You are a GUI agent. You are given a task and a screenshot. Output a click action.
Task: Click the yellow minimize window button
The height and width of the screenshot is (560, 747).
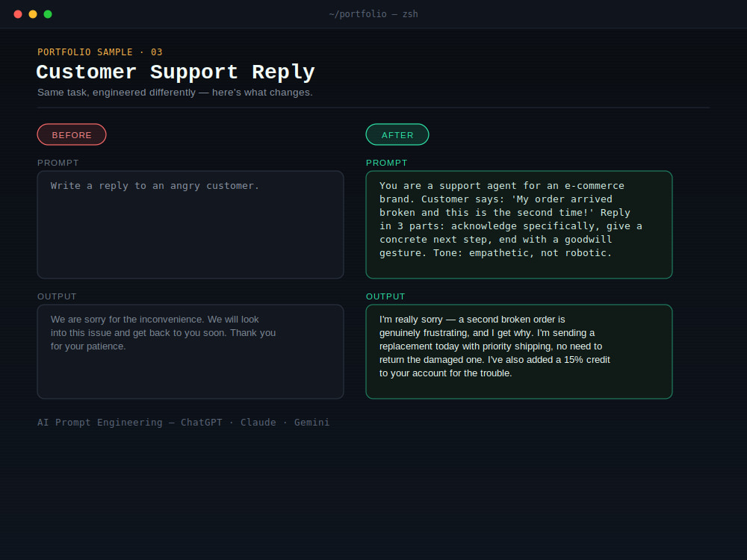(x=33, y=14)
